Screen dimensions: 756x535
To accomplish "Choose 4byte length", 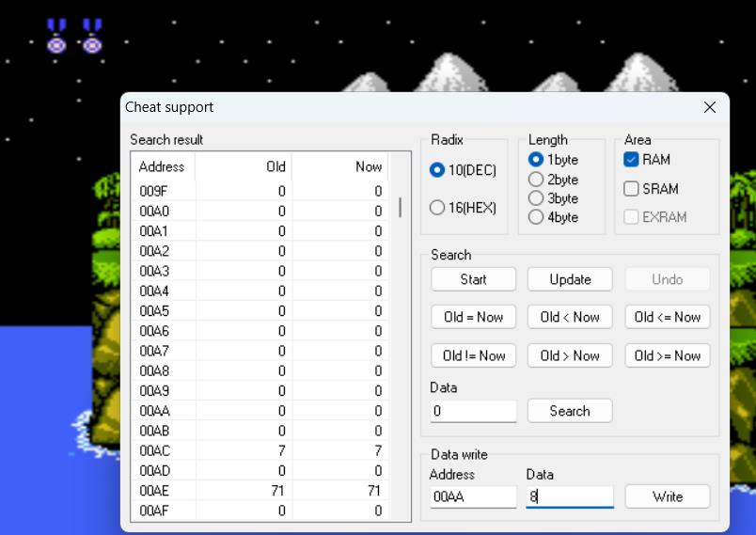I will pyautogui.click(x=553, y=217).
